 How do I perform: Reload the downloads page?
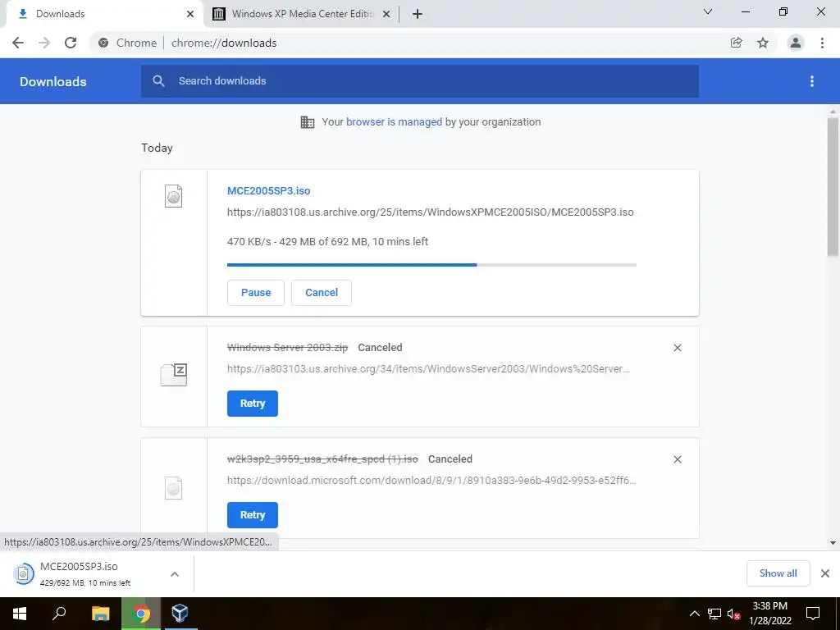(x=71, y=43)
